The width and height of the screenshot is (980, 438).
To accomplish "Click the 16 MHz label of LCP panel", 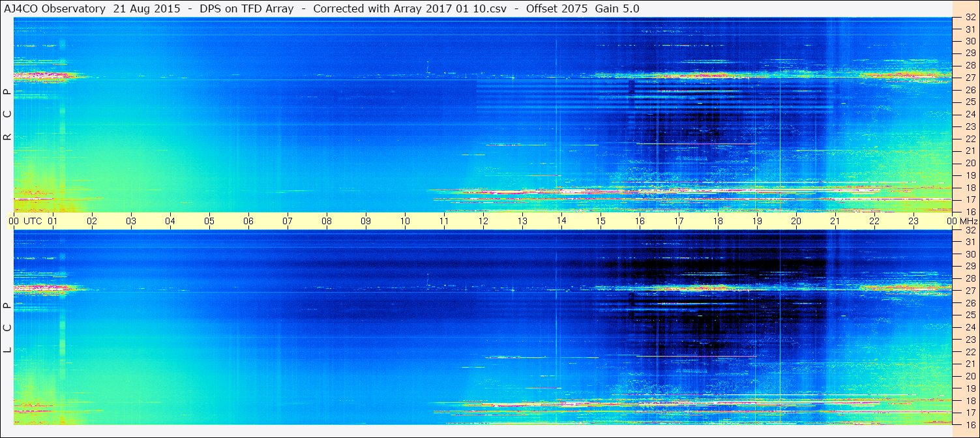I will click(x=970, y=424).
